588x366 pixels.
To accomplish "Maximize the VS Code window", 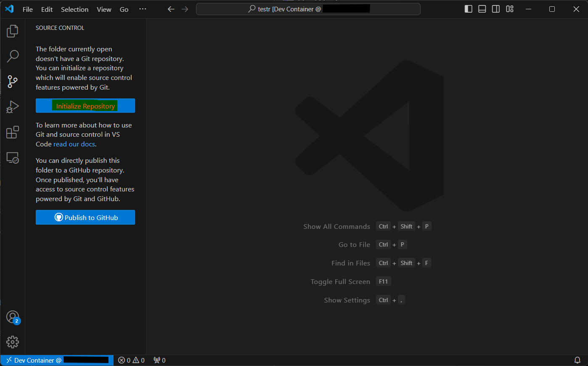I will pos(552,9).
